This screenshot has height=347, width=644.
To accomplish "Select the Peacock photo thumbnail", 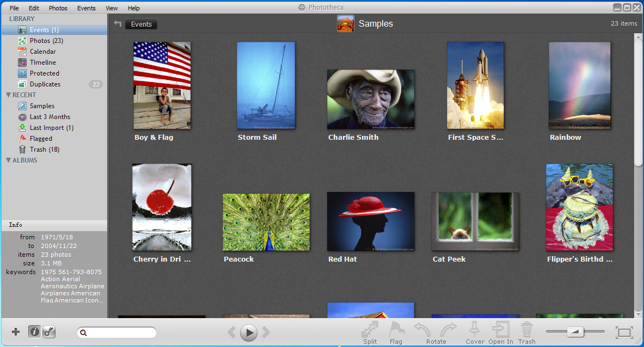I will click(x=266, y=222).
